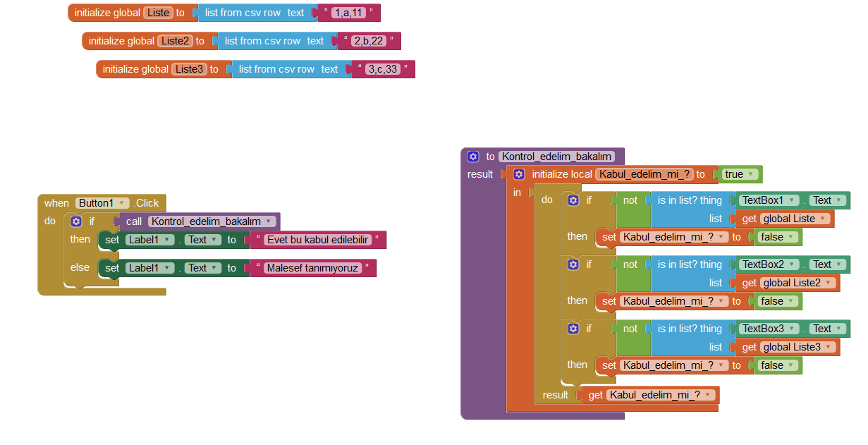Open gear icon on initialize local Kabul_edelim_mi_? block
Image resolution: width=868 pixels, height=445 pixels.
click(x=519, y=174)
